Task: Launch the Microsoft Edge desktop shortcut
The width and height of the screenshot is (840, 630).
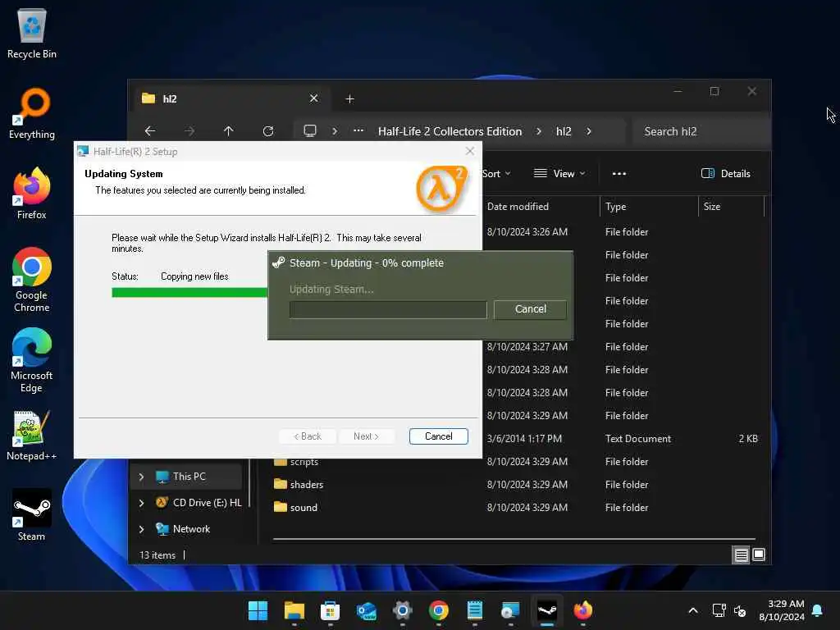Action: pos(32,360)
